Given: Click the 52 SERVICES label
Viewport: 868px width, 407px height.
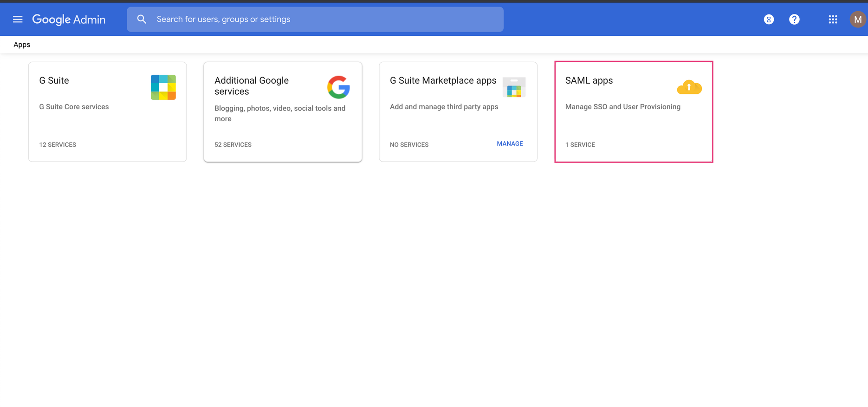Looking at the screenshot, I should pos(233,144).
